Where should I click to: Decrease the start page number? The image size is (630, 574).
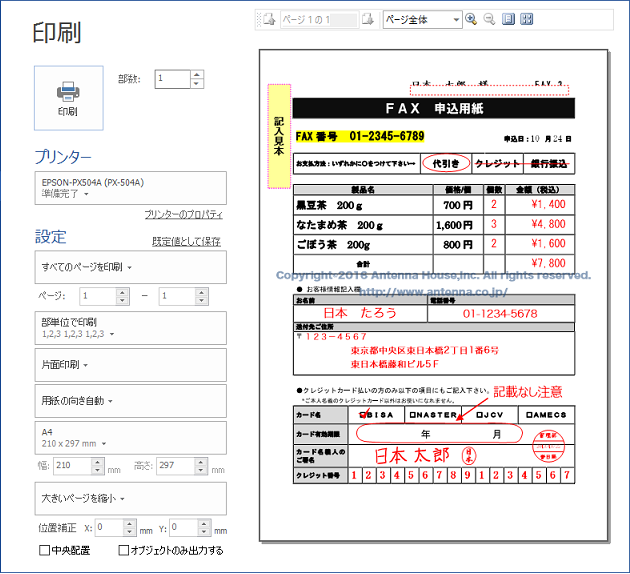tap(123, 301)
